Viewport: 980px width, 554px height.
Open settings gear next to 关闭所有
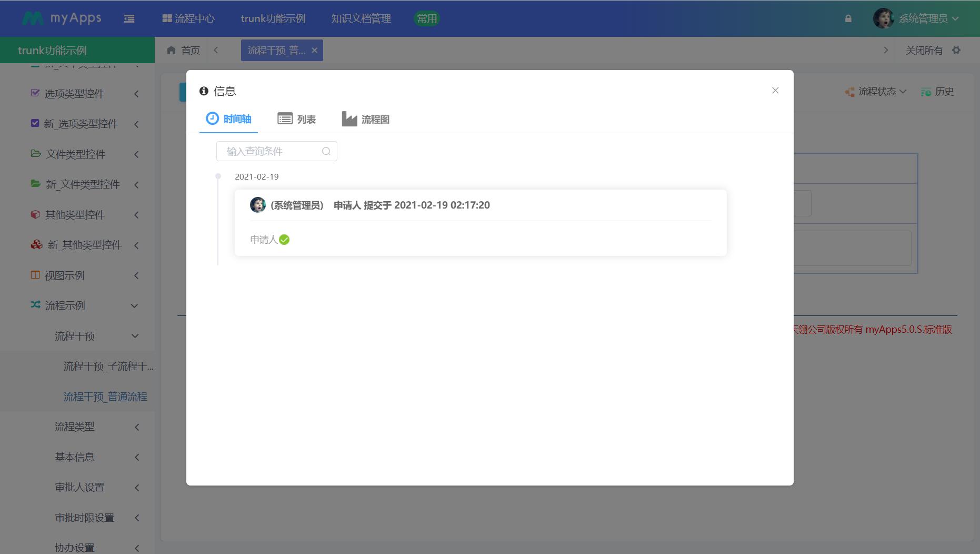(x=956, y=50)
